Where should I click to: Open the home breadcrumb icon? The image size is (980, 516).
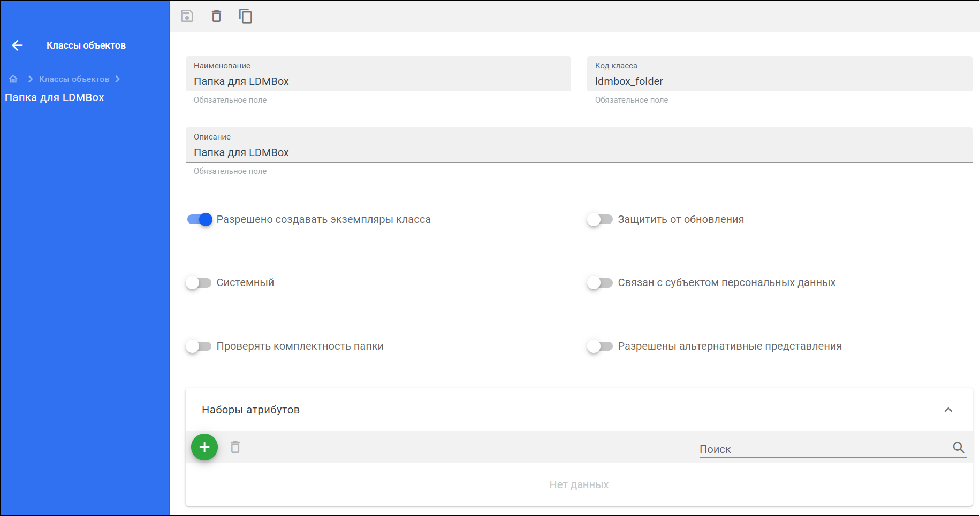[x=13, y=79]
